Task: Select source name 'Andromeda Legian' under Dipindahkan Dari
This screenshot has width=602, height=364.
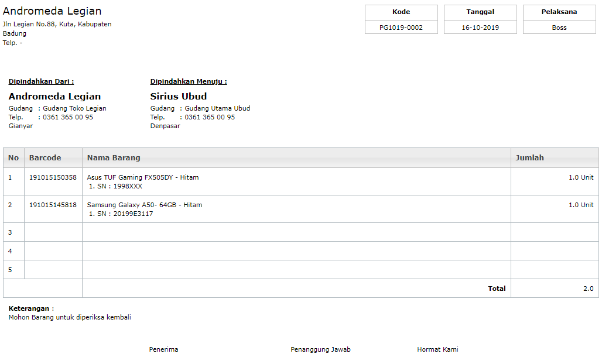Action: pos(54,97)
